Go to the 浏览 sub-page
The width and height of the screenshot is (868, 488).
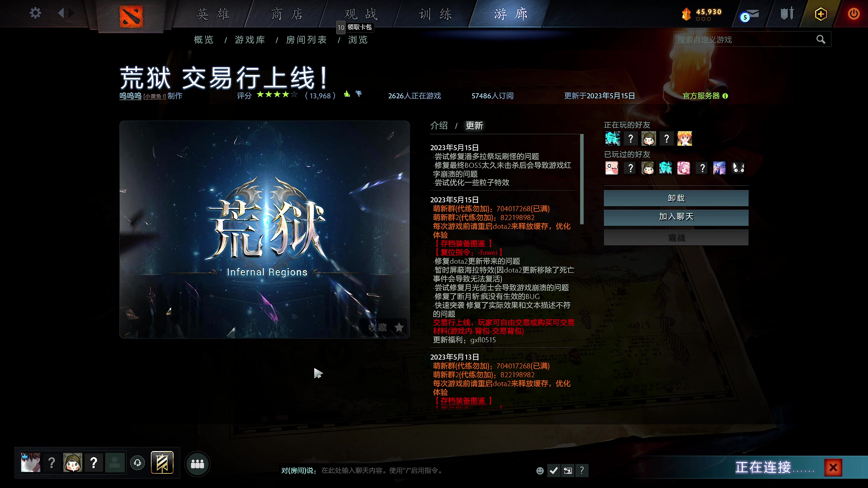pyautogui.click(x=358, y=40)
